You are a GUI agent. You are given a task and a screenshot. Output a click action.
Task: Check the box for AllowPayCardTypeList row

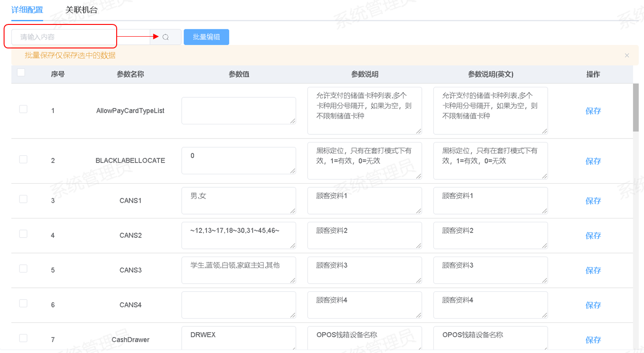pyautogui.click(x=23, y=109)
